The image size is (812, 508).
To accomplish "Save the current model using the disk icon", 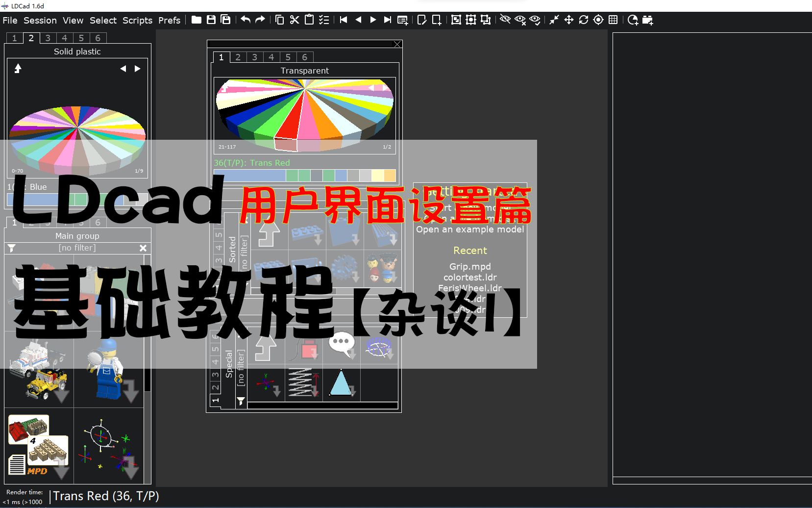I will click(x=211, y=20).
